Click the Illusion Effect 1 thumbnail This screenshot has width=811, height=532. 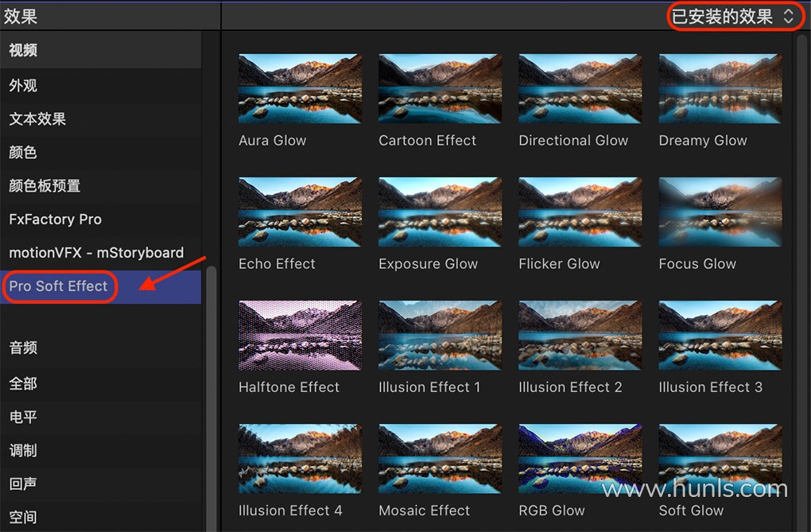point(440,336)
